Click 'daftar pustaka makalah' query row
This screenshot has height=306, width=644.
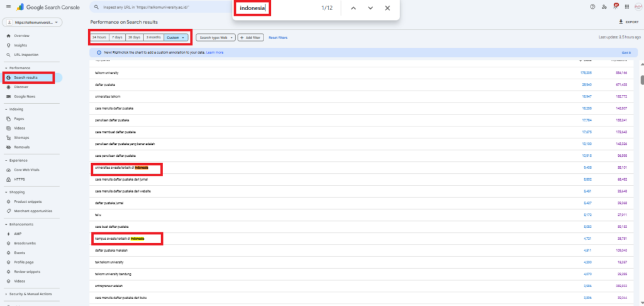coord(362,251)
